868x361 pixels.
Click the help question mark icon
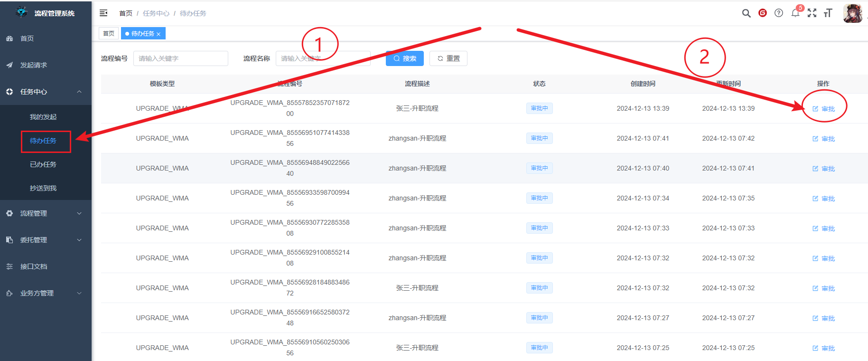779,13
